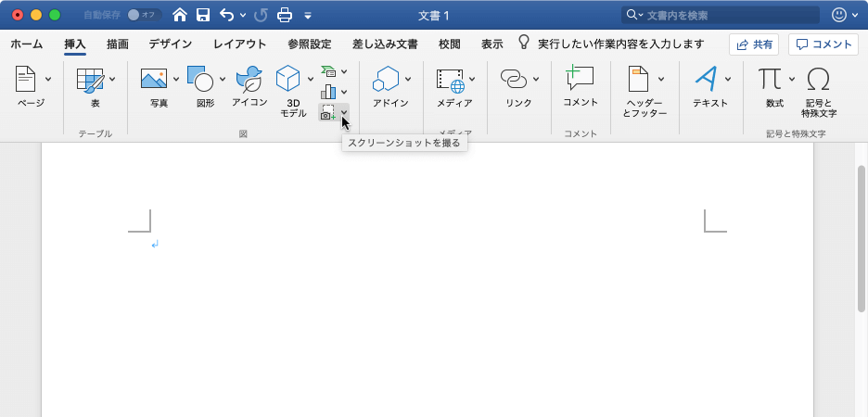868x417 pixels.
Task: Insert a table with 表 icon
Action: pos(90,79)
